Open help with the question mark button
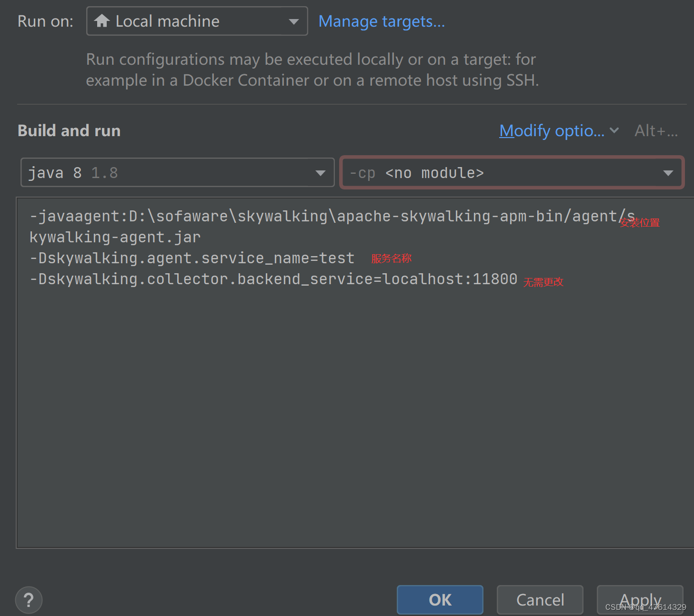Screen dimensions: 694x616 click(x=29, y=600)
